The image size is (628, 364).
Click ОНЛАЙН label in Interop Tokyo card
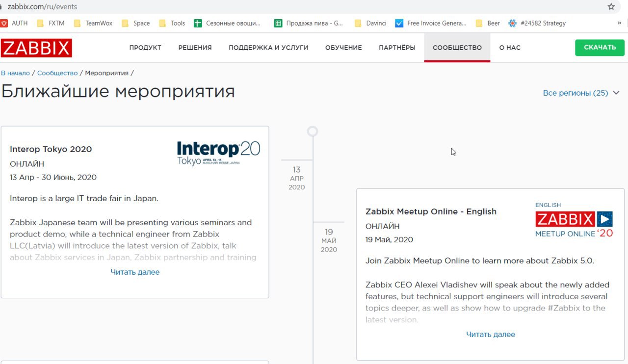click(27, 164)
